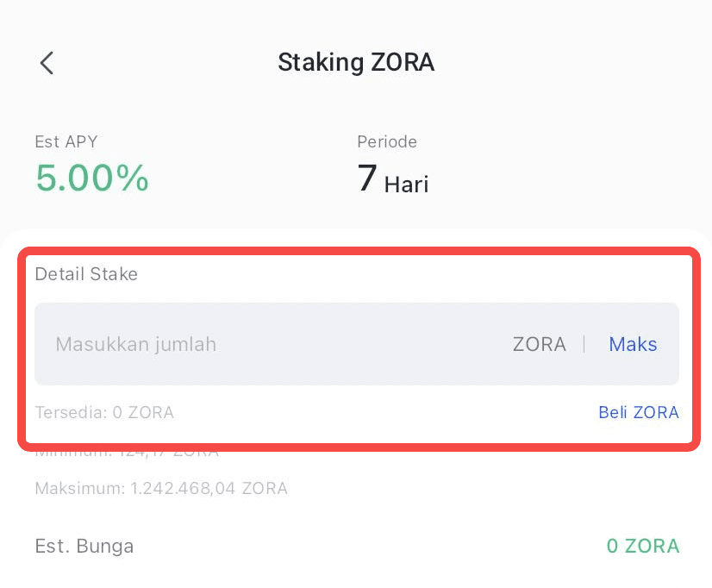This screenshot has width=712, height=588.
Task: Click the Periode label
Action: [x=387, y=141]
